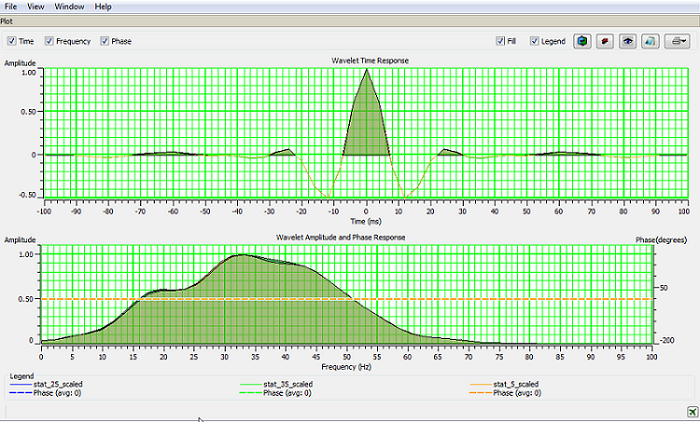The width and height of the screenshot is (700, 422).
Task: Click the eye visibility toolbar icon
Action: point(628,41)
